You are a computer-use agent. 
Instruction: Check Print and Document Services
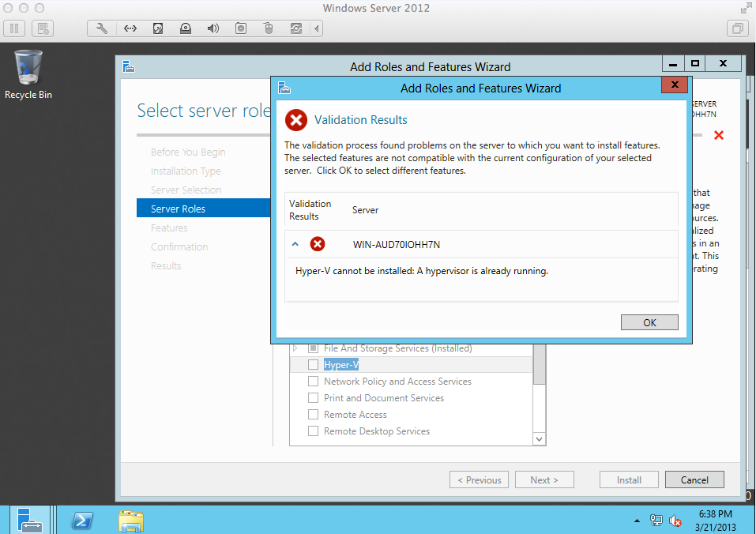pyautogui.click(x=313, y=398)
